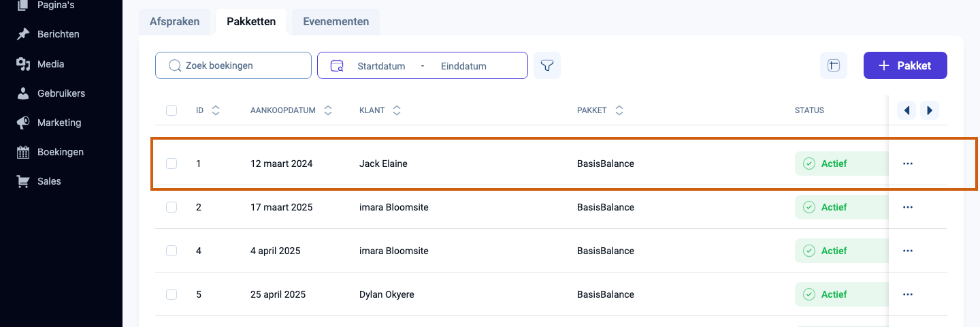Click the Media icon in sidebar
This screenshot has height=327, width=980.
pos(23,64)
